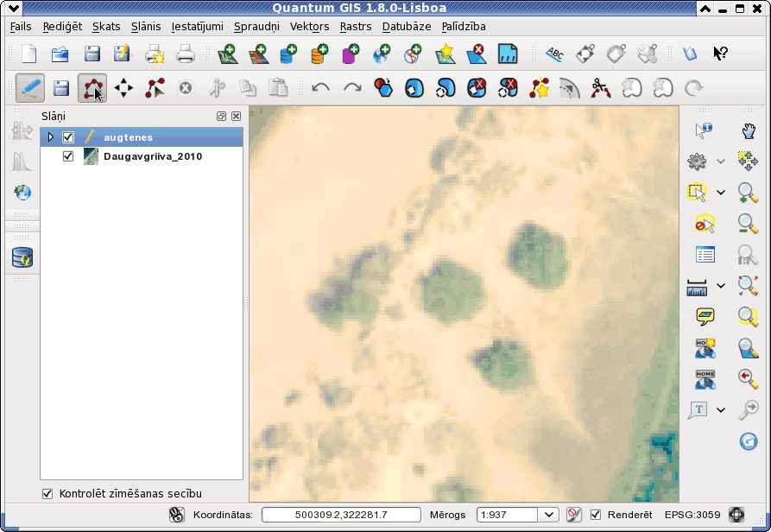Open an existing project
This screenshot has height=532, width=771.
coord(60,54)
